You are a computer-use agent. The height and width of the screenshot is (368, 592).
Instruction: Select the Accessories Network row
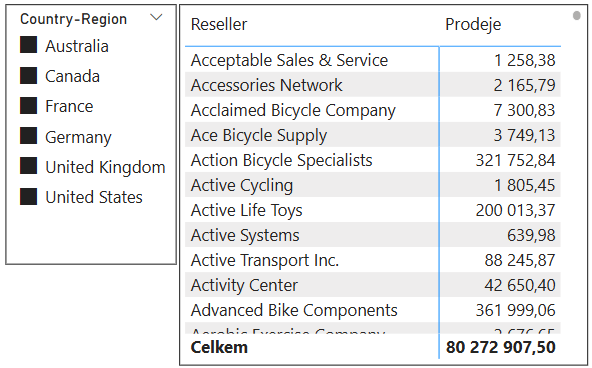373,85
